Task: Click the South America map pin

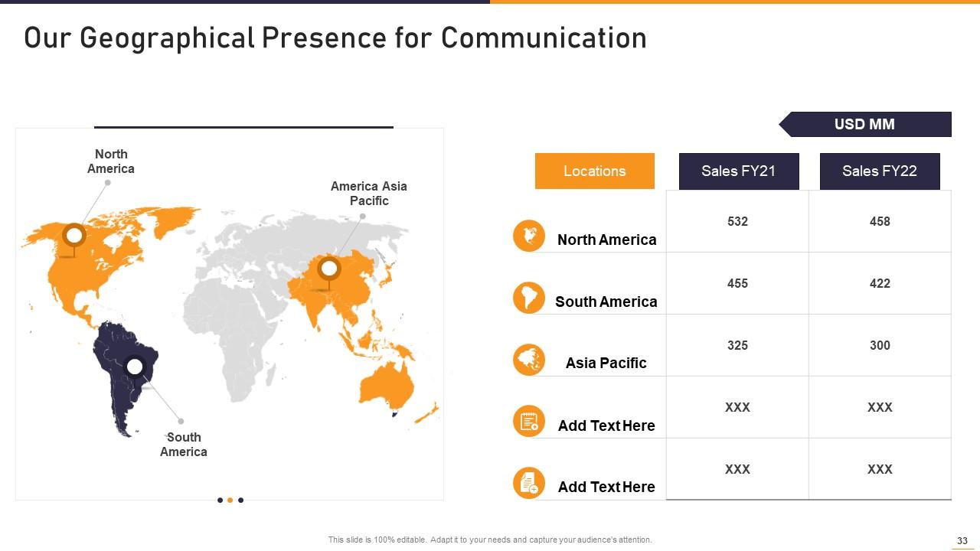Action: coord(135,367)
